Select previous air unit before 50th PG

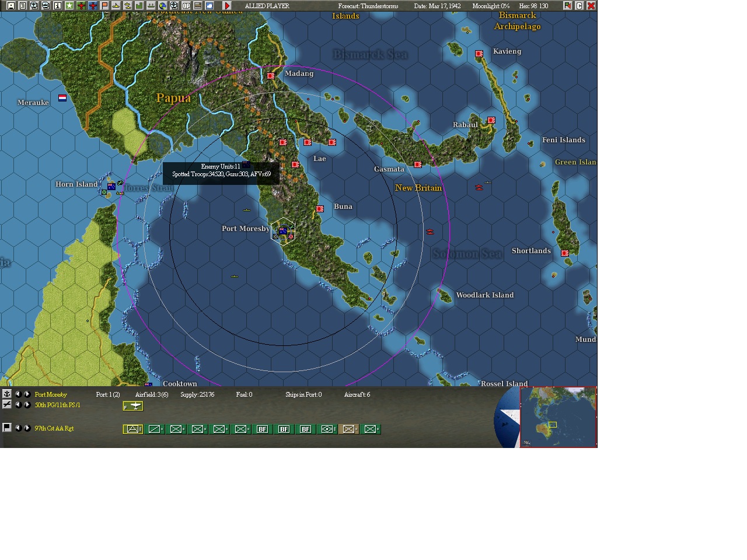[18, 405]
